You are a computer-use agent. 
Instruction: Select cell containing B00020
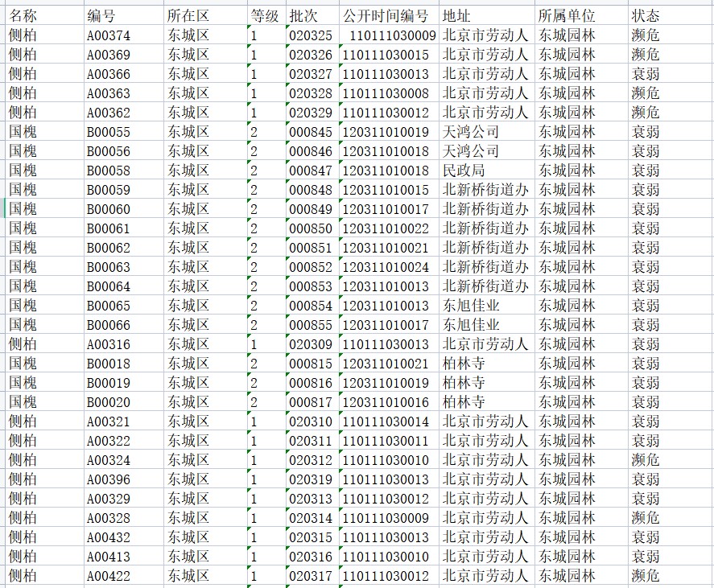pyautogui.click(x=109, y=402)
